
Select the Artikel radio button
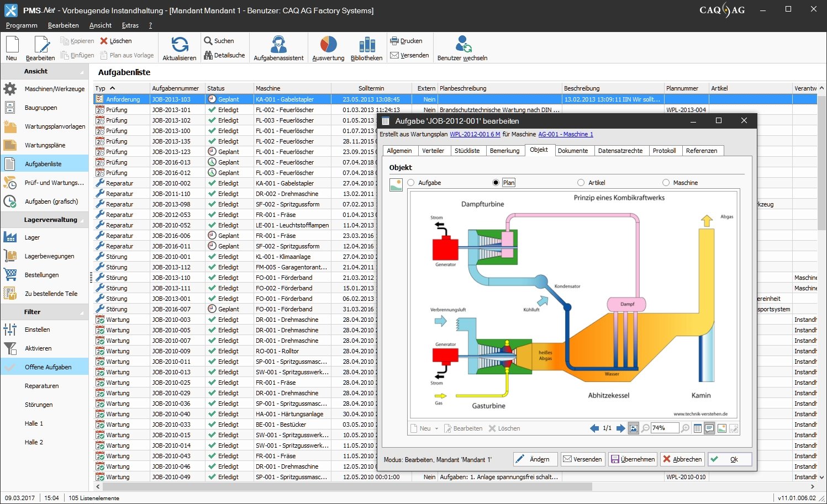(x=581, y=183)
